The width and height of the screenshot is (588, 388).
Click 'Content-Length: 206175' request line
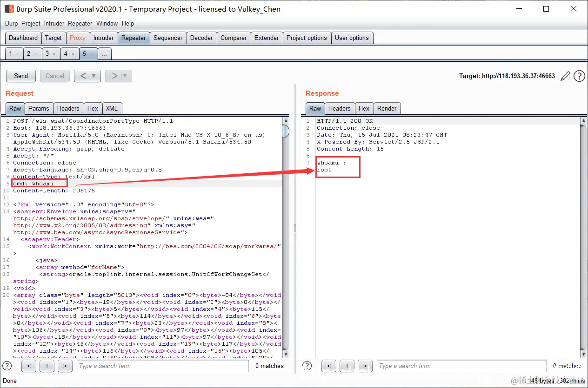pyautogui.click(x=54, y=191)
